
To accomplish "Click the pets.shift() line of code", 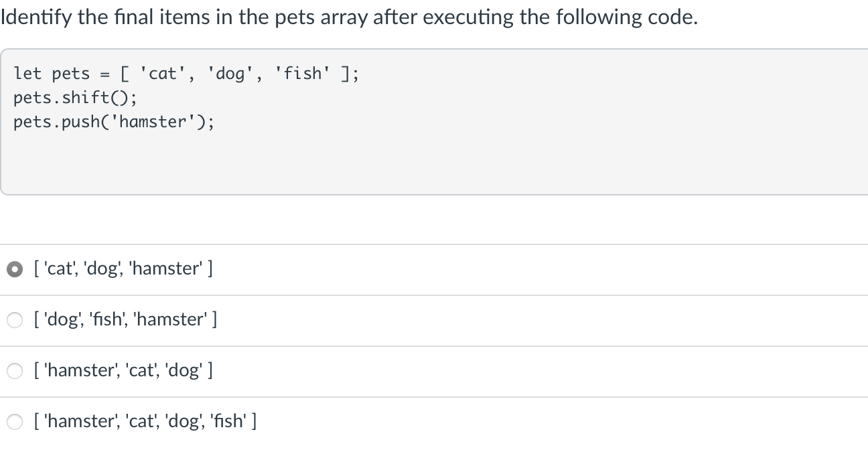I will tap(75, 97).
